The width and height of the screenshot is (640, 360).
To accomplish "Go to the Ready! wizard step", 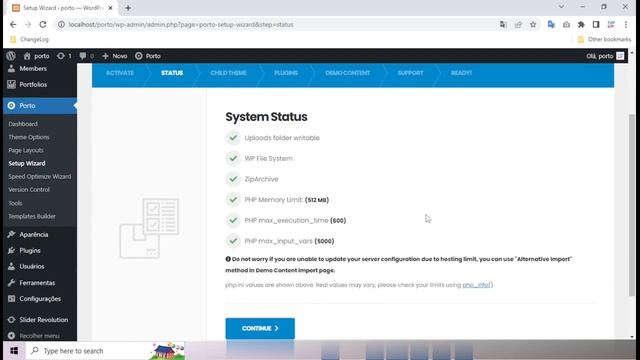I will tap(461, 73).
